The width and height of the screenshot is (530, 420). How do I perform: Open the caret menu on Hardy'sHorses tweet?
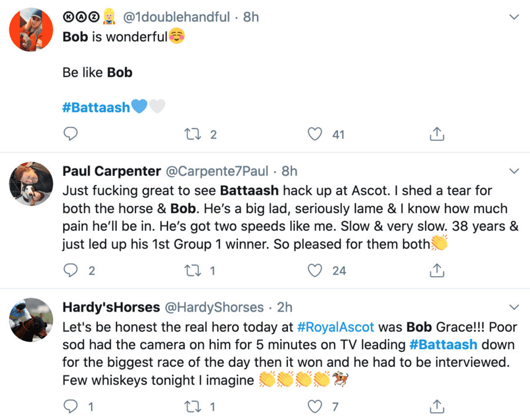point(514,307)
